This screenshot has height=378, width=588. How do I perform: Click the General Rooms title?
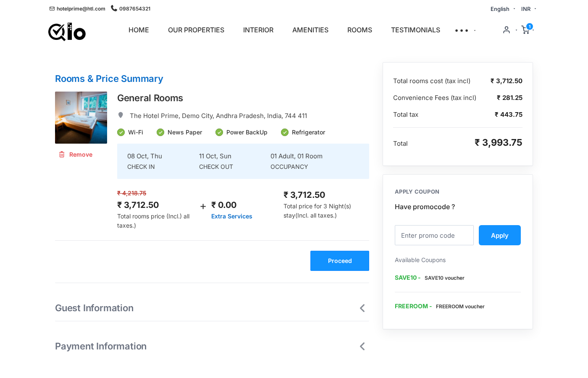(150, 98)
